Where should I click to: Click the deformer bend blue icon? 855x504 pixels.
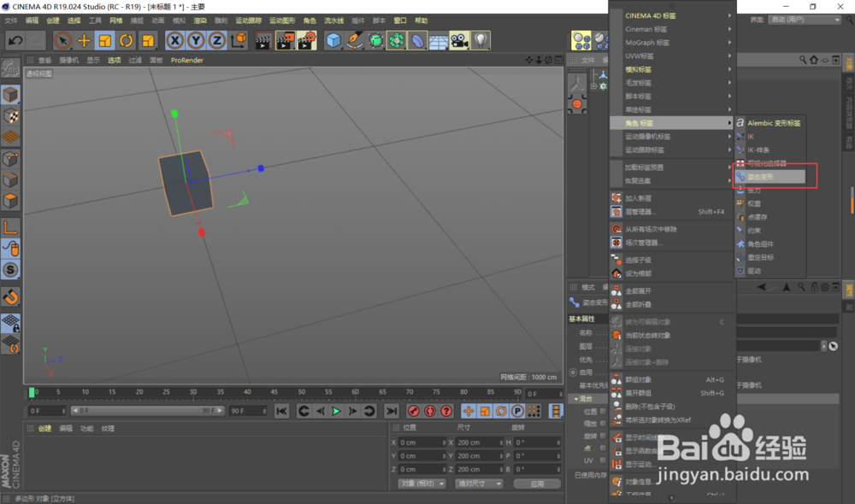418,40
